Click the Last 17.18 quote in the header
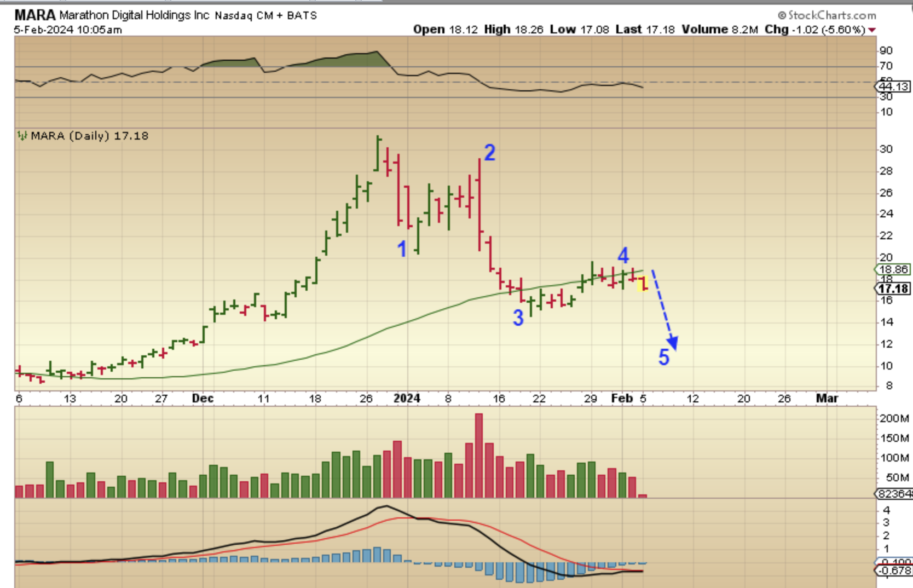This screenshot has width=913, height=588. click(645, 30)
